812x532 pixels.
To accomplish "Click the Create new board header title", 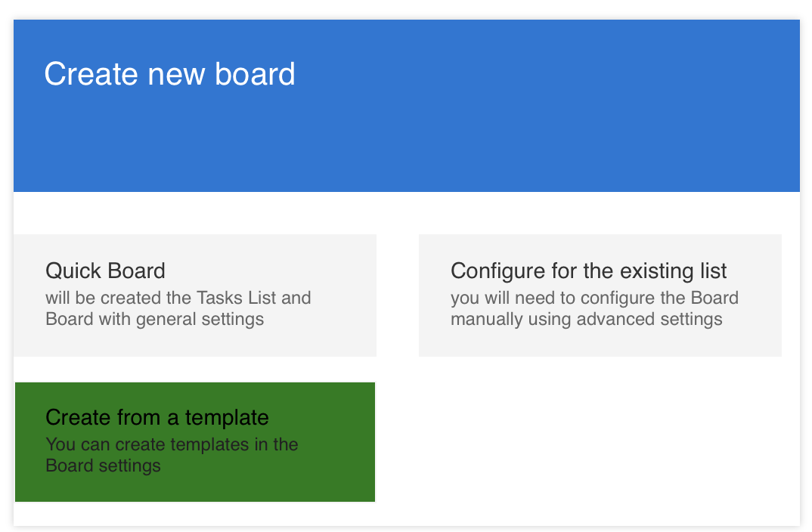I will [169, 74].
